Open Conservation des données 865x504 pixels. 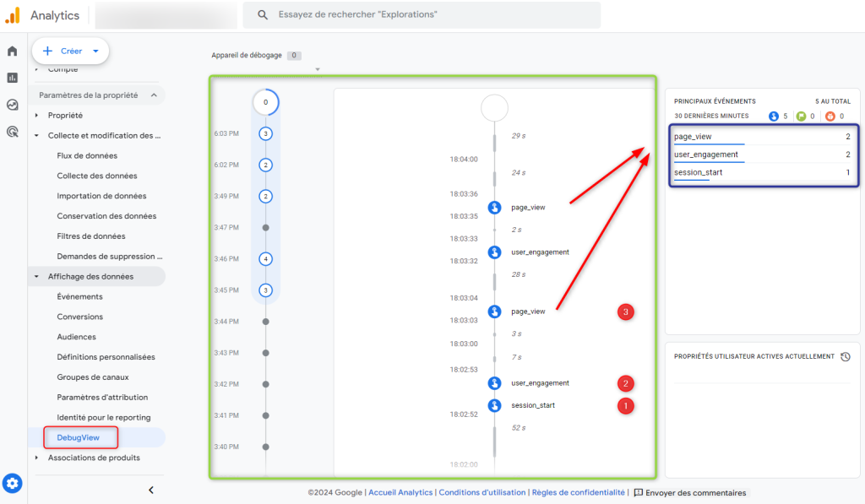[106, 216]
